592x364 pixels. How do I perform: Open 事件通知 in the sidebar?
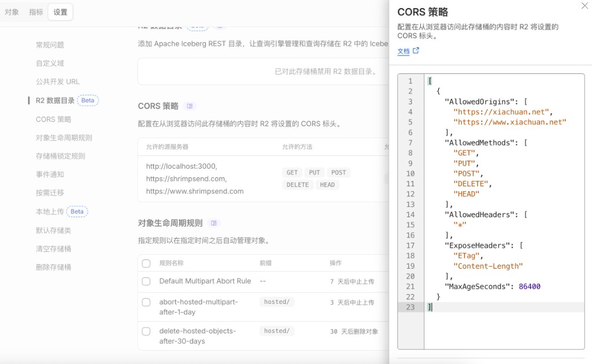[50, 174]
